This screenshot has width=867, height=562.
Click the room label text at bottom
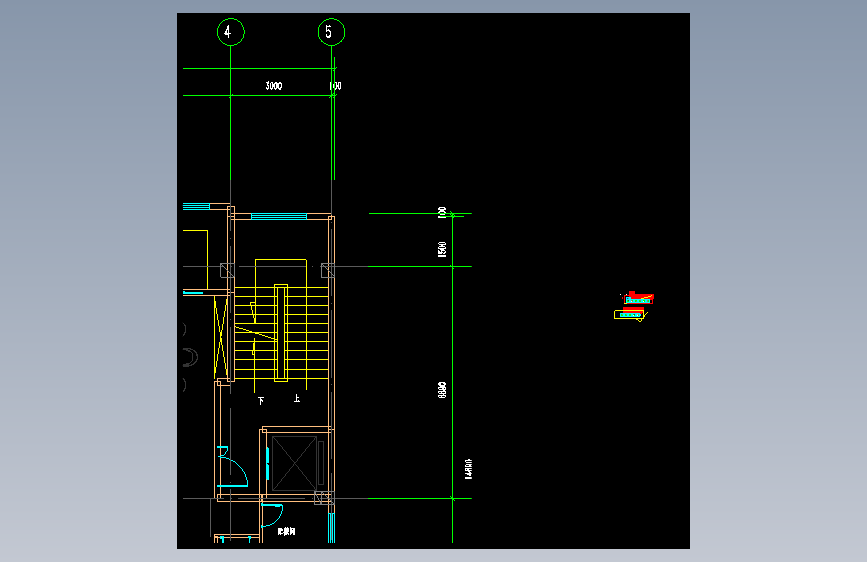tap(286, 532)
